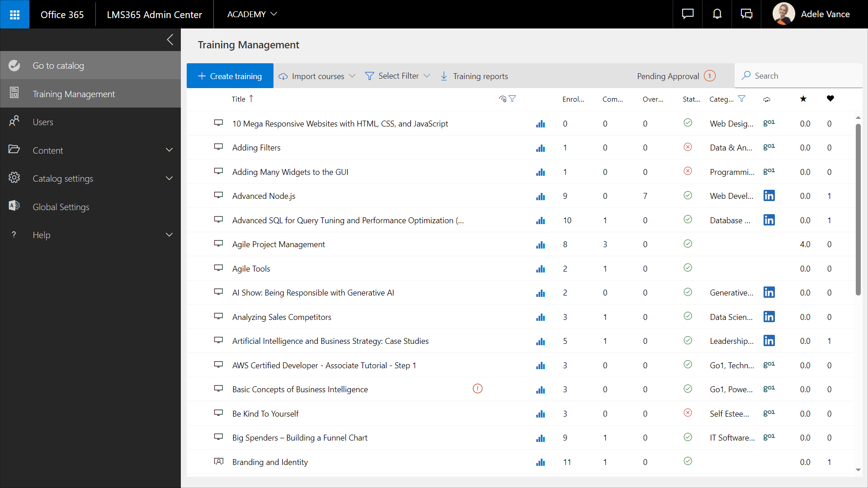Open the Office 365 app launcher waffle
This screenshot has height=488, width=868.
tap(14, 14)
